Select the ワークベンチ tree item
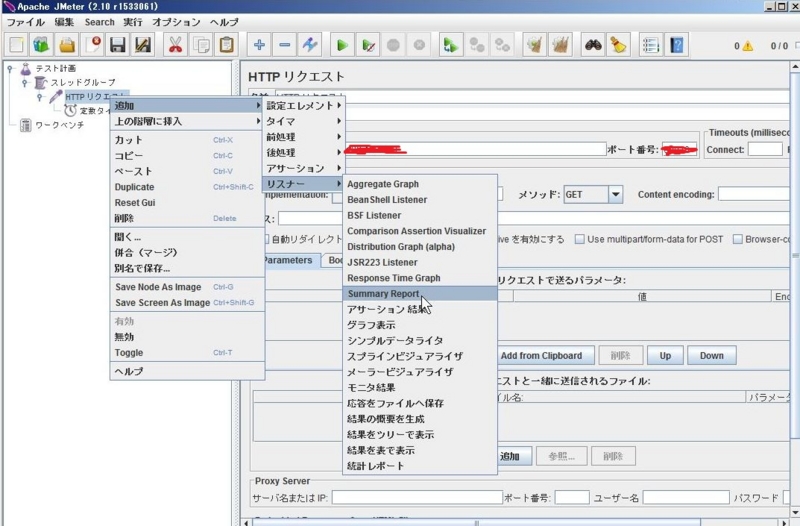 point(59,125)
